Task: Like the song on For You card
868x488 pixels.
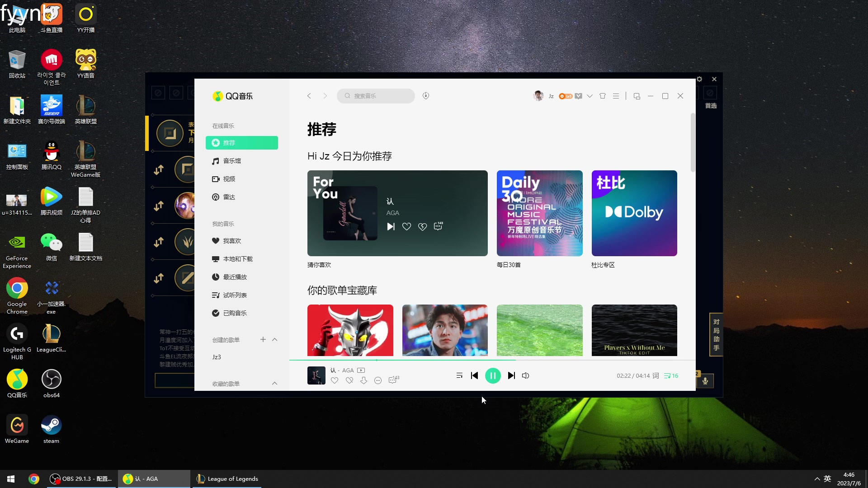Action: [x=406, y=226]
